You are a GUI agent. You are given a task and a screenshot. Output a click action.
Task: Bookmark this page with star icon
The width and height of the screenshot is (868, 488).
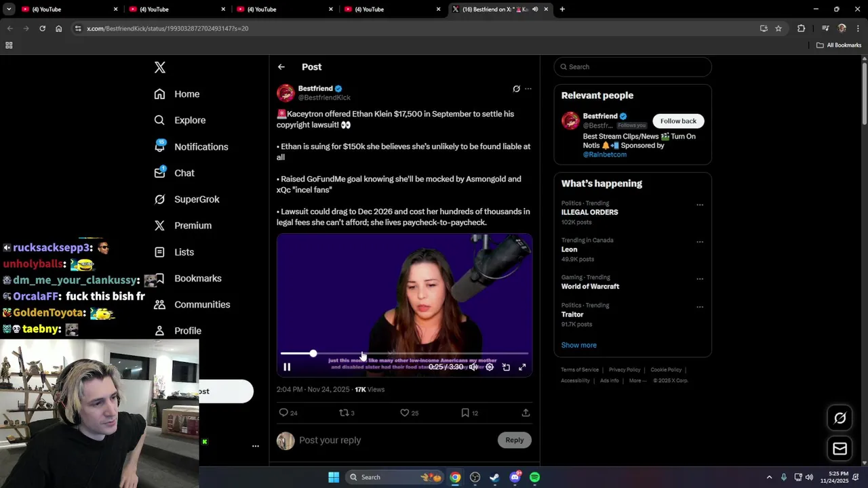click(778, 28)
